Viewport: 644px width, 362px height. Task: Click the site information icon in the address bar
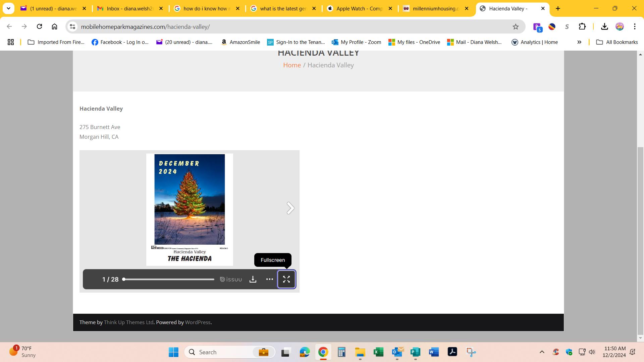(72, 27)
